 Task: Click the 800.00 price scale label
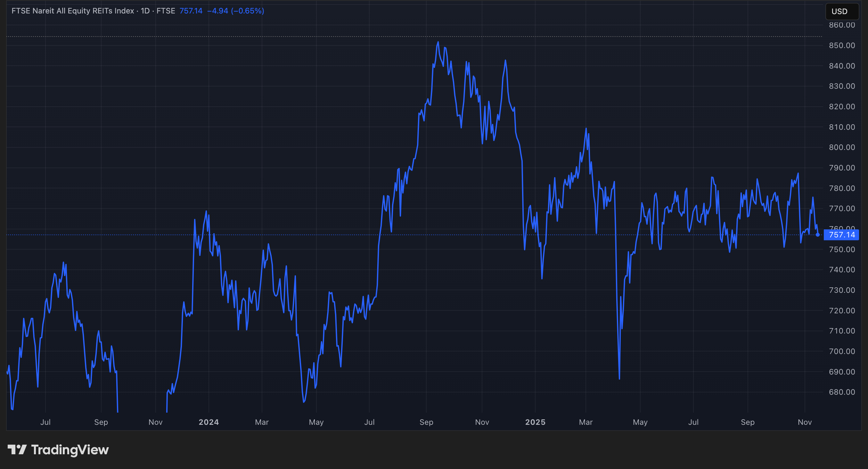(842, 147)
